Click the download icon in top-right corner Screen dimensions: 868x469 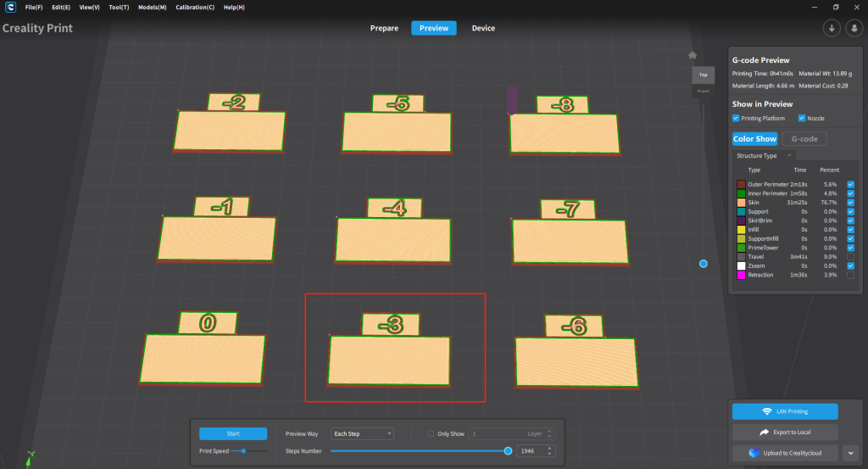pos(832,28)
